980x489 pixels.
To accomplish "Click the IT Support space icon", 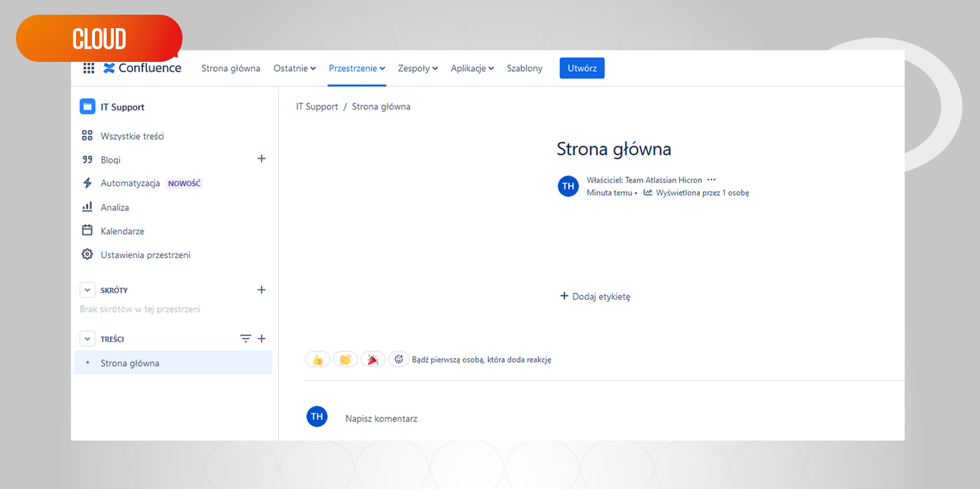I will click(88, 107).
